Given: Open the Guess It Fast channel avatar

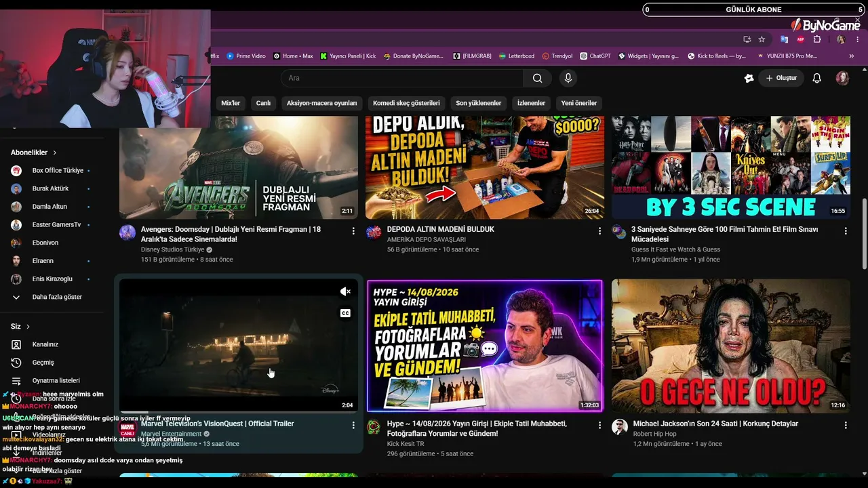Looking at the screenshot, I should (620, 232).
